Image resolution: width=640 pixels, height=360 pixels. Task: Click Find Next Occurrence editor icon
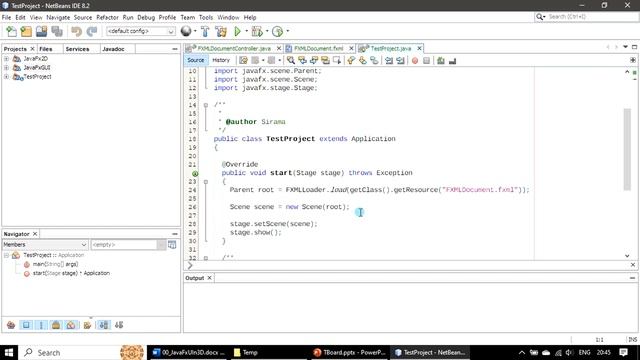(x=314, y=60)
